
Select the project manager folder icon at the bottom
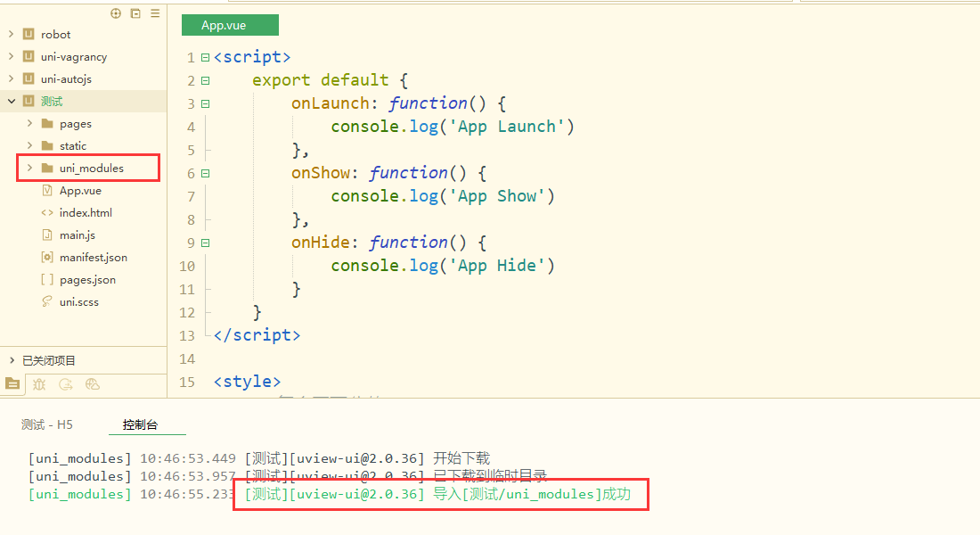coord(12,383)
